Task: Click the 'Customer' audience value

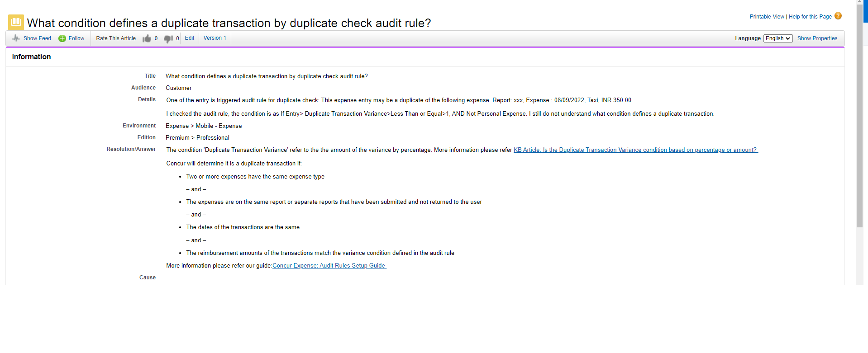Action: click(179, 88)
